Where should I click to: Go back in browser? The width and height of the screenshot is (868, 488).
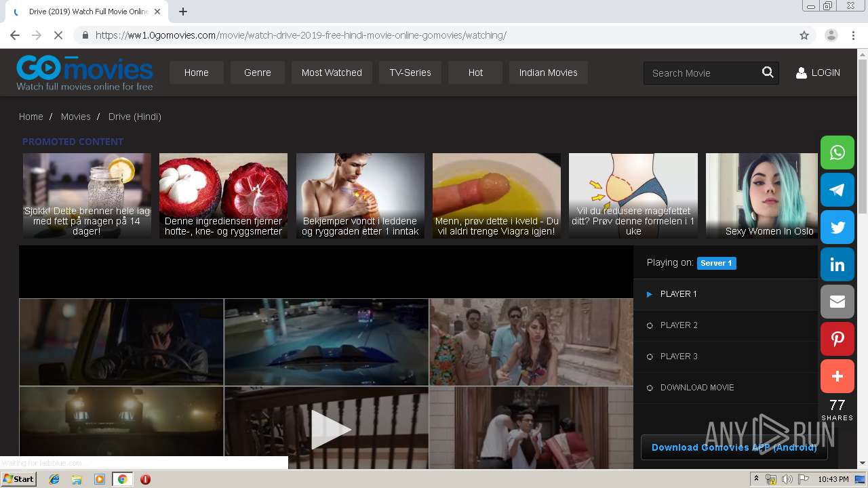(15, 35)
